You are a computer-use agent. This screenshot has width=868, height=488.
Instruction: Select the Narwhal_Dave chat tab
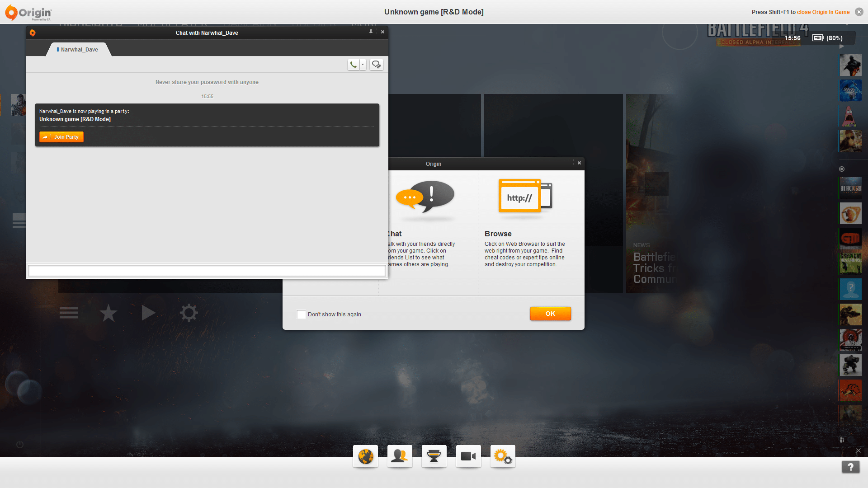(x=79, y=50)
